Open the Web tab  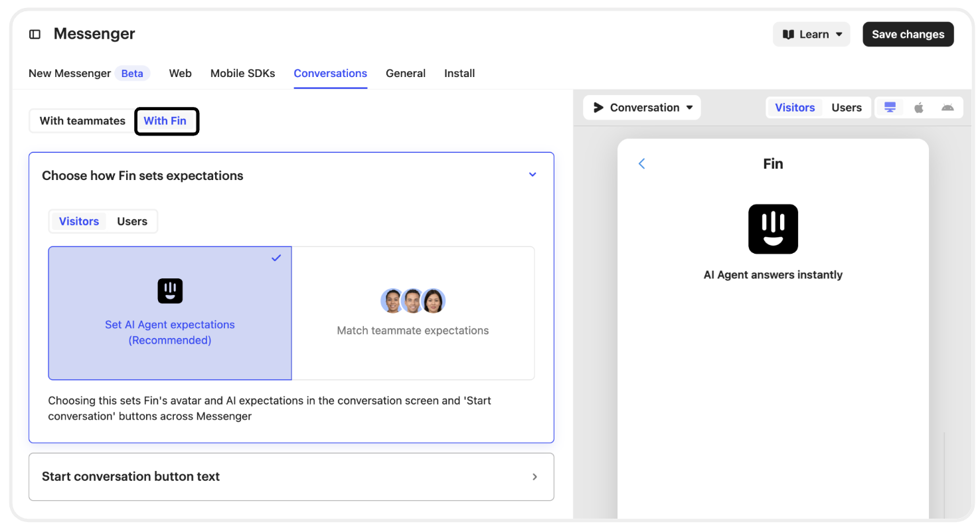pos(181,73)
